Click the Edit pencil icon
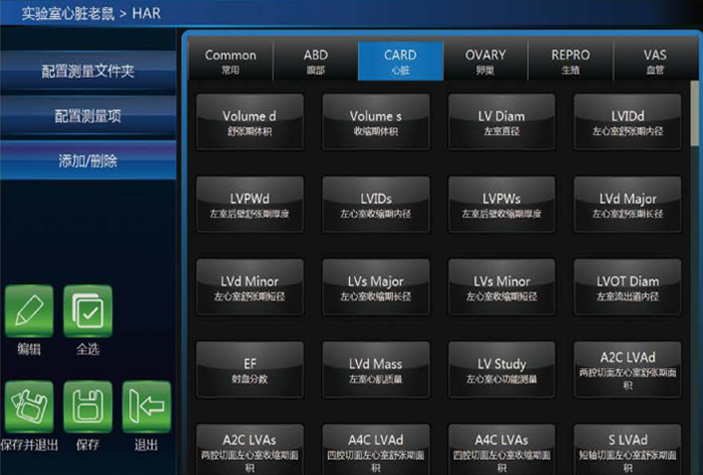 pos(30,311)
